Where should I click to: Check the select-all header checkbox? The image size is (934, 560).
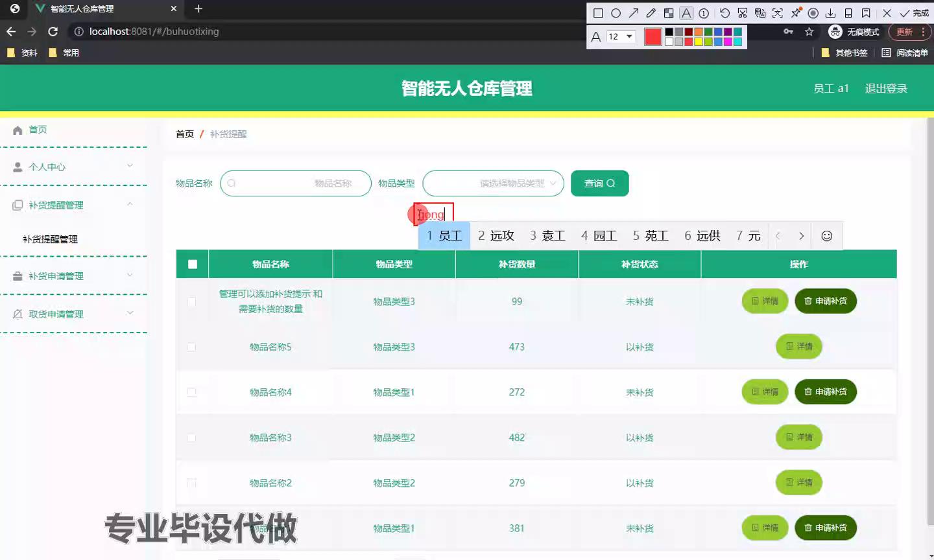(192, 264)
